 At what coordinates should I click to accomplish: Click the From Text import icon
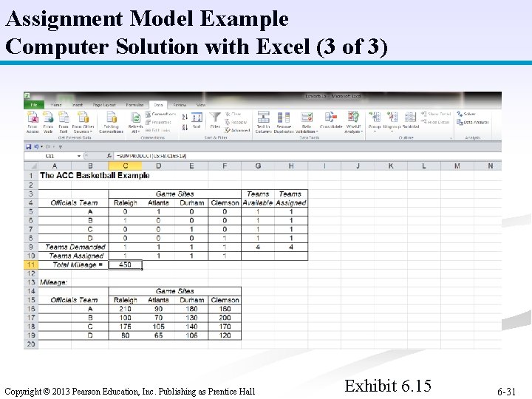[64, 122]
